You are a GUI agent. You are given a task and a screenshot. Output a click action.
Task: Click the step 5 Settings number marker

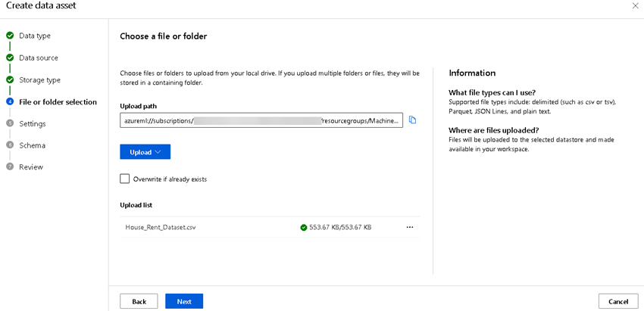[x=10, y=123]
